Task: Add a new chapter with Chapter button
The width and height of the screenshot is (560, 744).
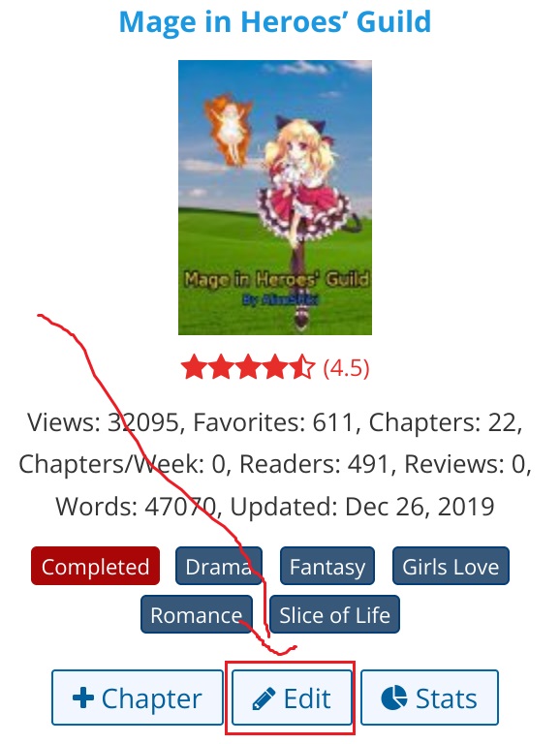Action: (138, 697)
